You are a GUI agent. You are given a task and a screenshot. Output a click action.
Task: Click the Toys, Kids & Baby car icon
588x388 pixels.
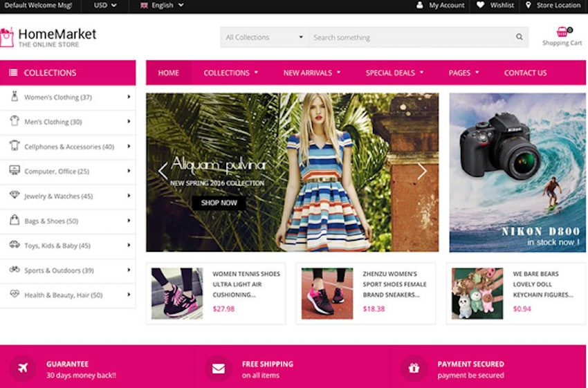[x=15, y=244]
